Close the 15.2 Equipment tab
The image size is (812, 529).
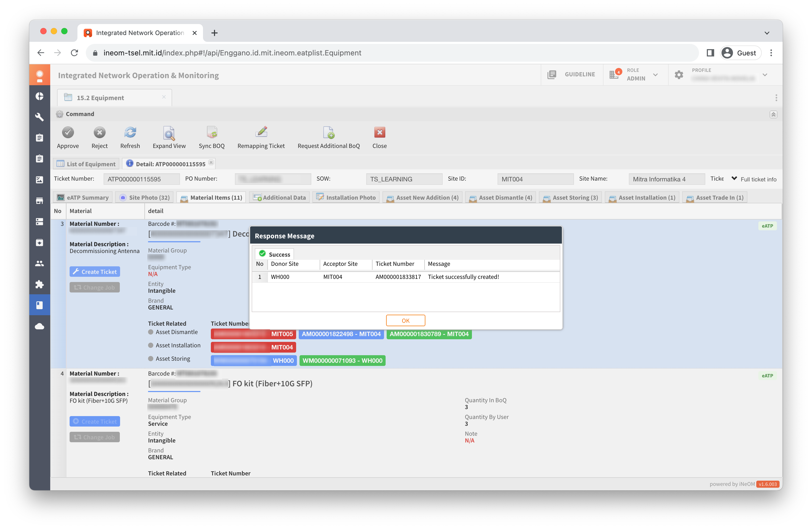(x=164, y=97)
